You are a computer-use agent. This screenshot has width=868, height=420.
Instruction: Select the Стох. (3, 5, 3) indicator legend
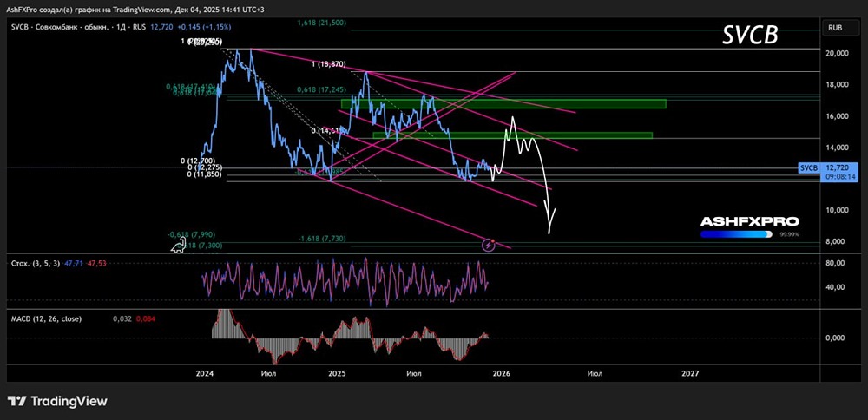pos(36,264)
